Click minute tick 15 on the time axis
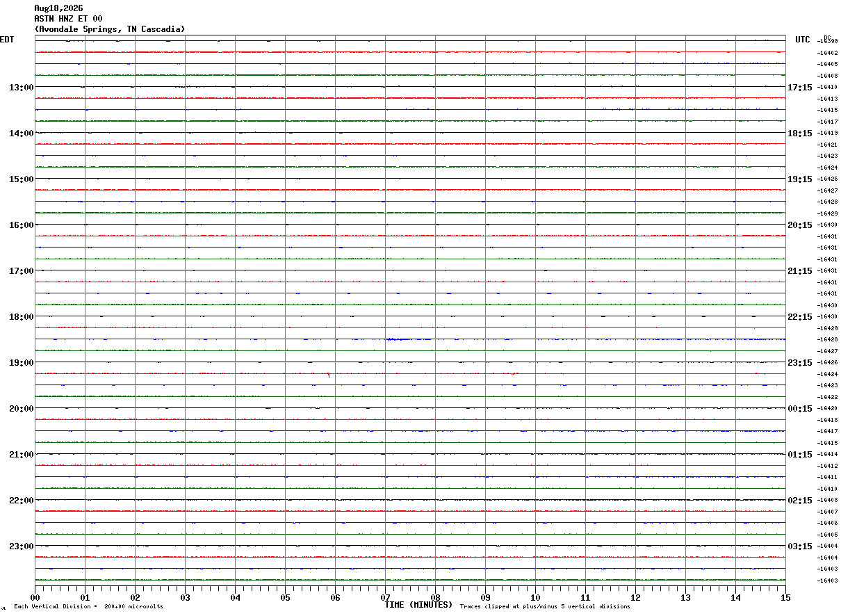Image resolution: width=841 pixels, height=616 pixels. pos(785,597)
